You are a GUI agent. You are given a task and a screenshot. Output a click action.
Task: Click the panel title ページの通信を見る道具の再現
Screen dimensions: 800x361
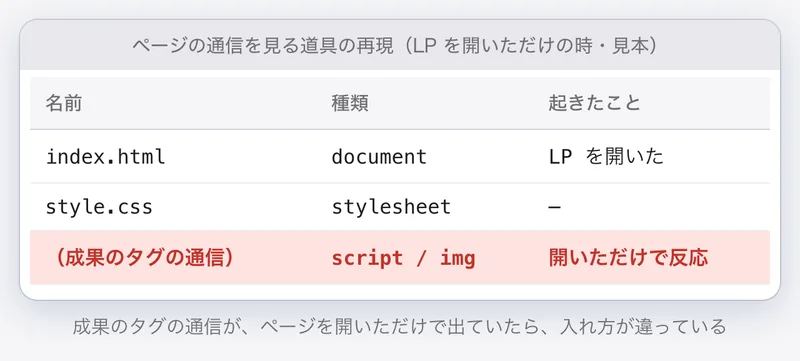point(263,46)
